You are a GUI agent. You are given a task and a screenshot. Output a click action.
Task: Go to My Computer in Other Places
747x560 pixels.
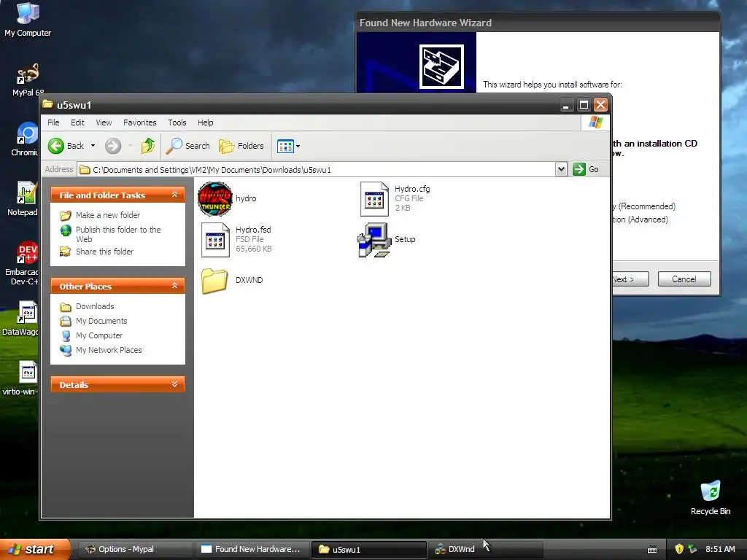[99, 335]
